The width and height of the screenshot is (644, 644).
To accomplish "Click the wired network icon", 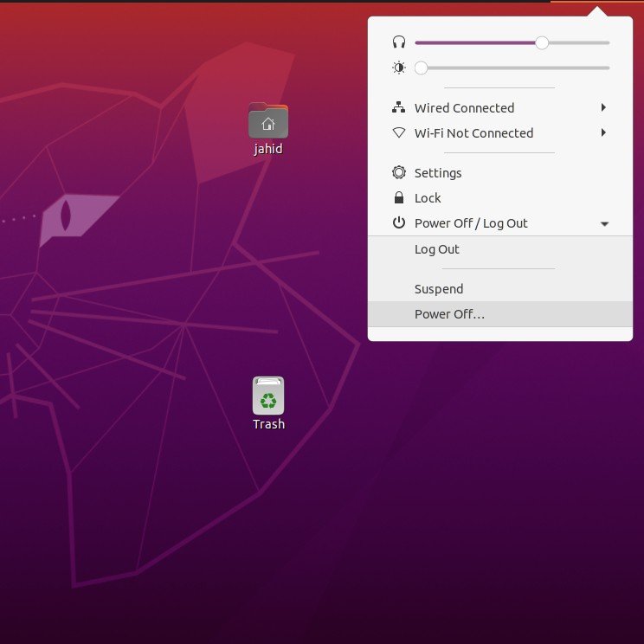I will [398, 107].
